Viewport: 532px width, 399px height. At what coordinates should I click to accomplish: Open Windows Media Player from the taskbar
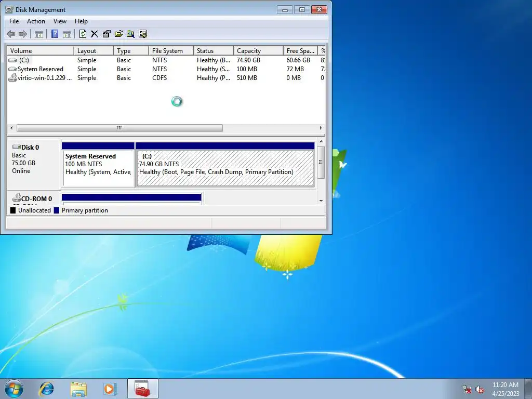point(110,389)
